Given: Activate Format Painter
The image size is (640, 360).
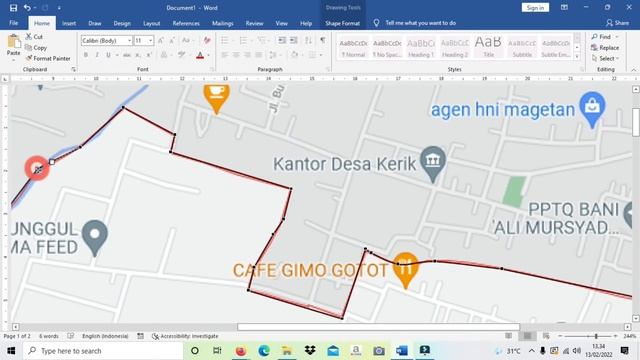Looking at the screenshot, I should pos(48,58).
